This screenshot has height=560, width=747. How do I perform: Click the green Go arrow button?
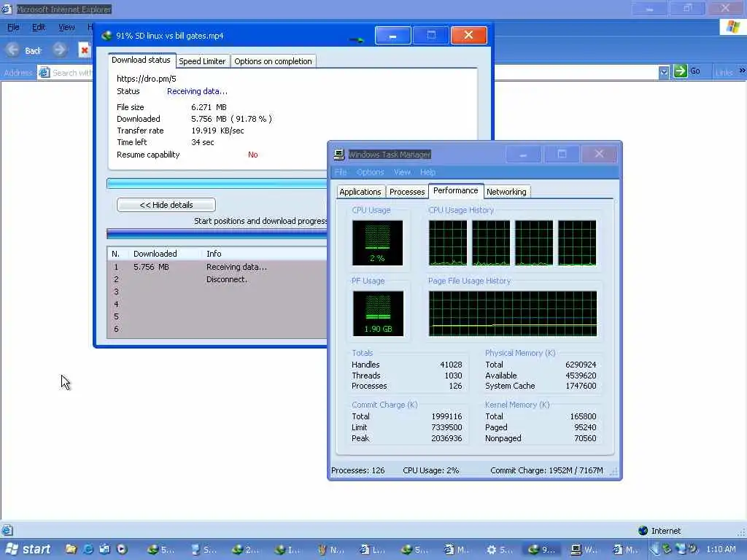[x=681, y=71]
